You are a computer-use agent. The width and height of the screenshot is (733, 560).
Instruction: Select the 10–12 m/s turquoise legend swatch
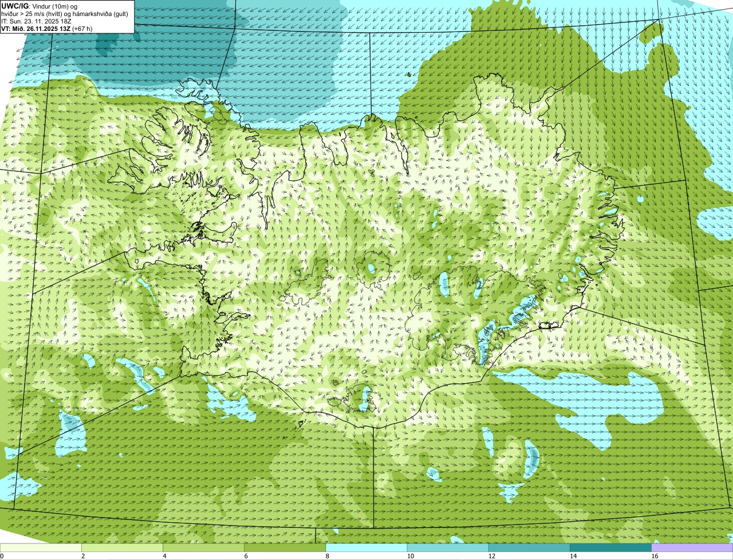tap(448, 548)
